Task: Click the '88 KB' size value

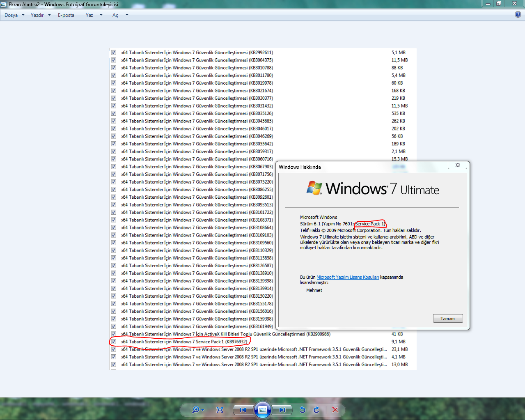Action: point(397,68)
